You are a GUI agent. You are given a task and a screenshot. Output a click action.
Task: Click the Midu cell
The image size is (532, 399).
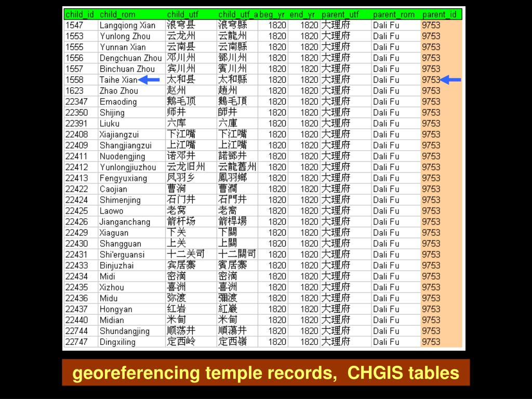pos(131,298)
